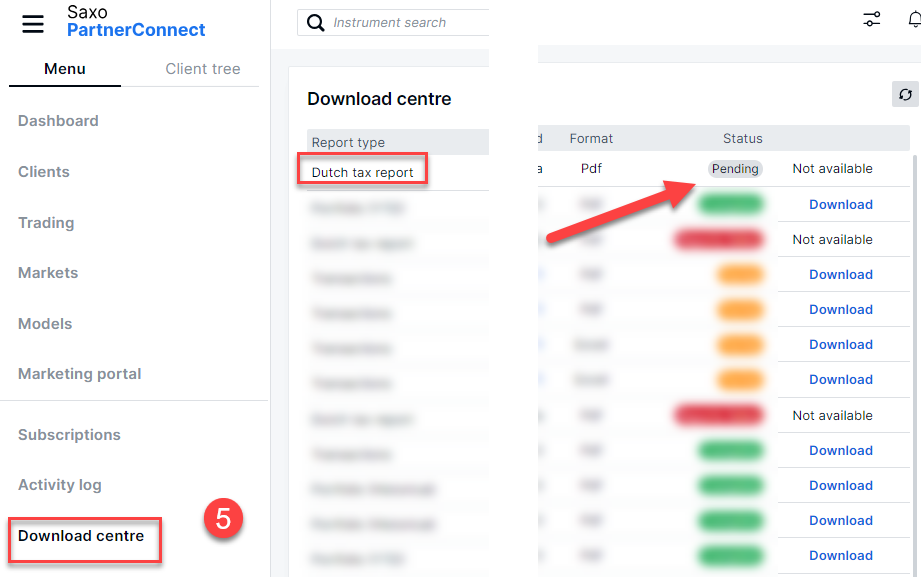Screen dimensions: 921x577
Task: Open the Trading menu item
Action: (x=46, y=223)
